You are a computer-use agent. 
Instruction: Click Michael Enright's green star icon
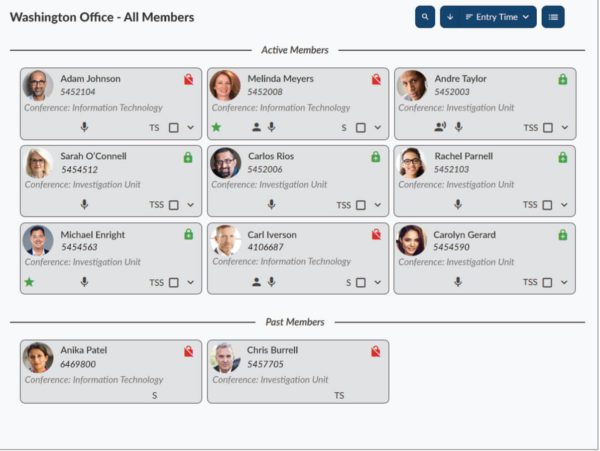(x=29, y=282)
